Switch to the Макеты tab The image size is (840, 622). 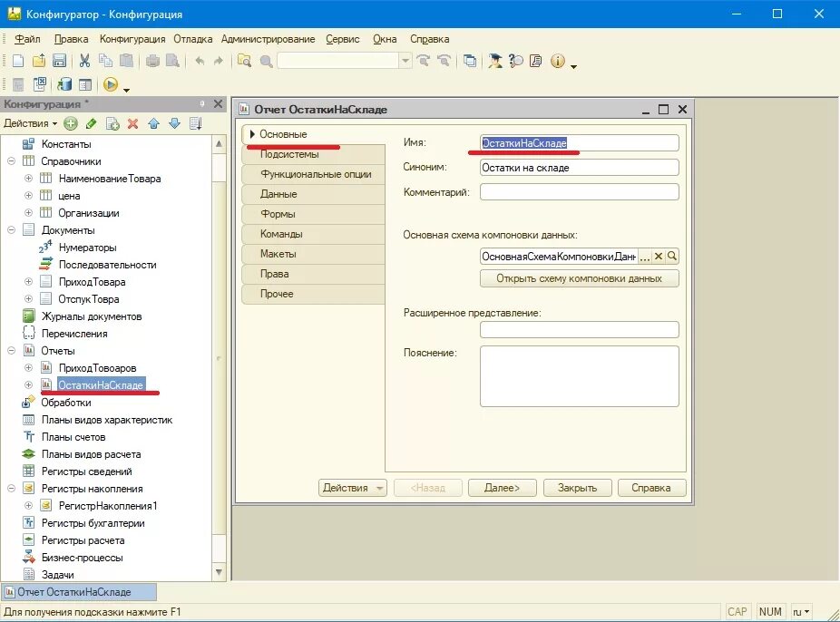[313, 254]
